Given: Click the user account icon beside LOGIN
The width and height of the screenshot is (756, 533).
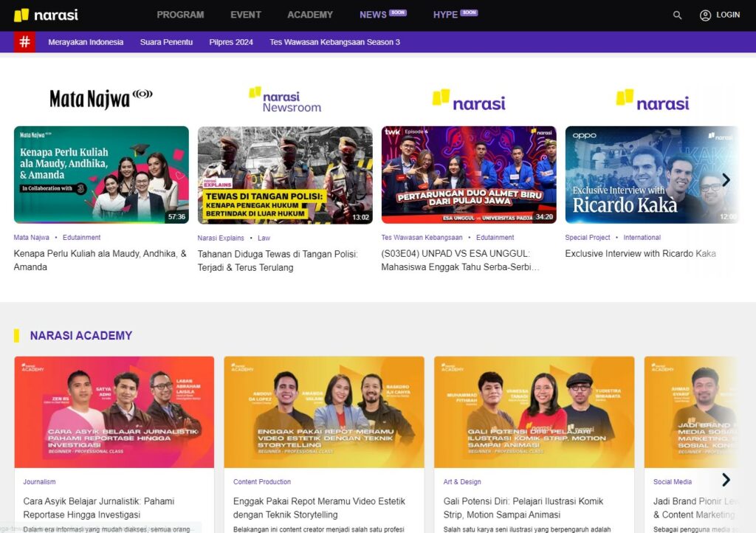Looking at the screenshot, I should [x=705, y=16].
